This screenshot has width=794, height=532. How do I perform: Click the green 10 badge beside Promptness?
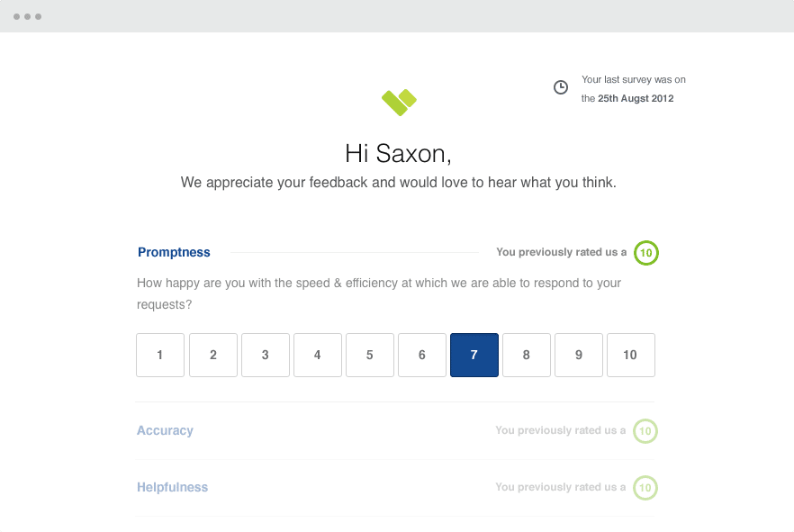tap(646, 253)
